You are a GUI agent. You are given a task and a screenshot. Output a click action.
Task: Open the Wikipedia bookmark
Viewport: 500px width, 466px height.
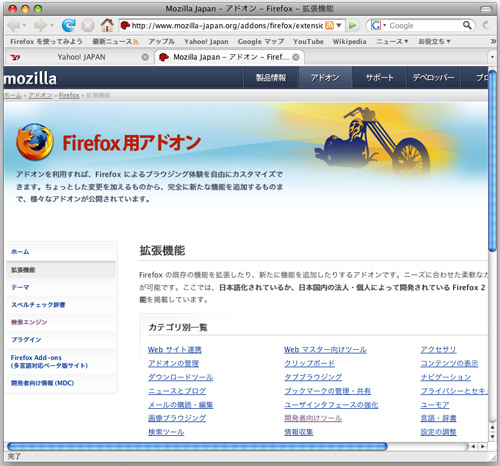coord(349,41)
